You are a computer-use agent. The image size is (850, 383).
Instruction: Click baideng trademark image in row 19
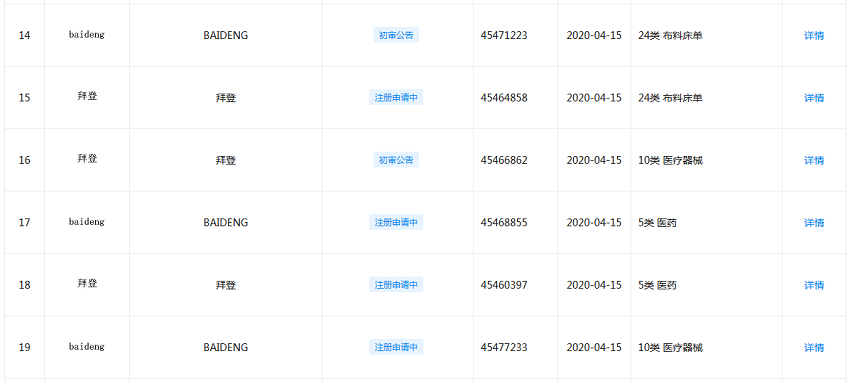pyautogui.click(x=87, y=347)
